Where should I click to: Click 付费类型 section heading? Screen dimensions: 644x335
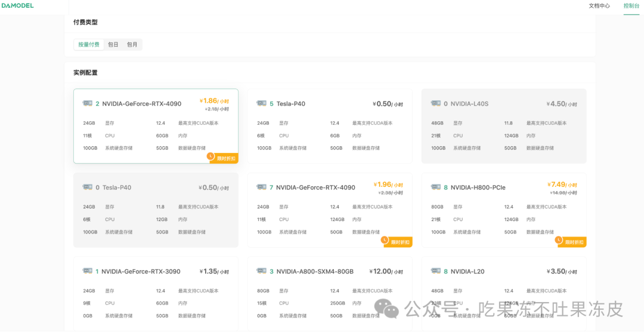pyautogui.click(x=85, y=22)
